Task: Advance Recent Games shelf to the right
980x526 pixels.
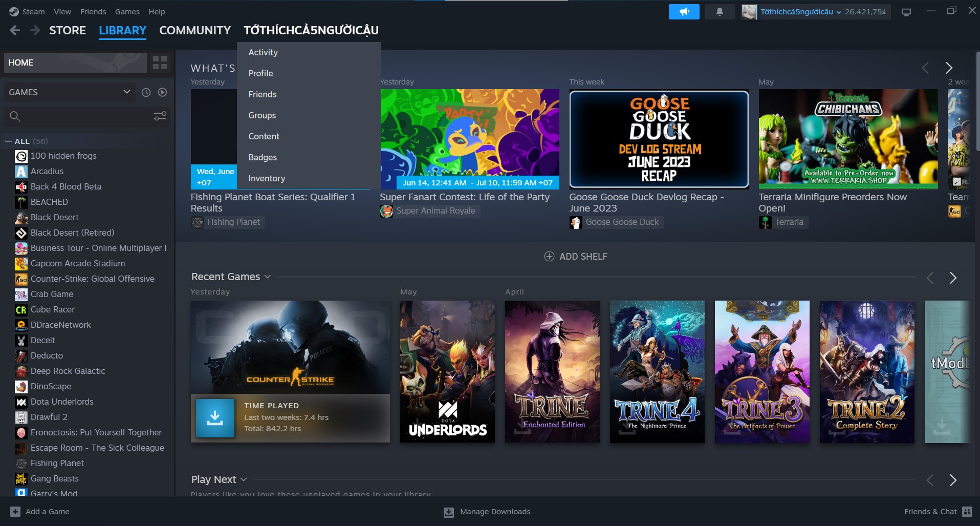Action: [953, 278]
